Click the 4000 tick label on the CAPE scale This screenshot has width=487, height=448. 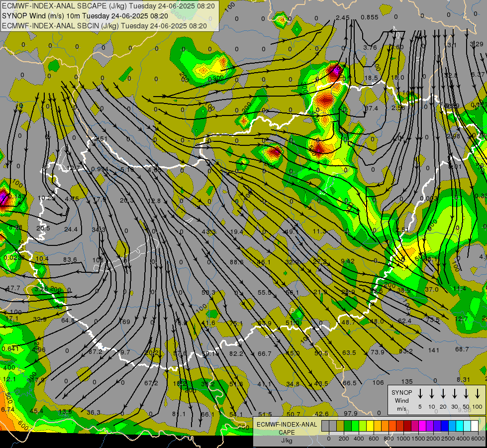pyautogui.click(x=463, y=439)
